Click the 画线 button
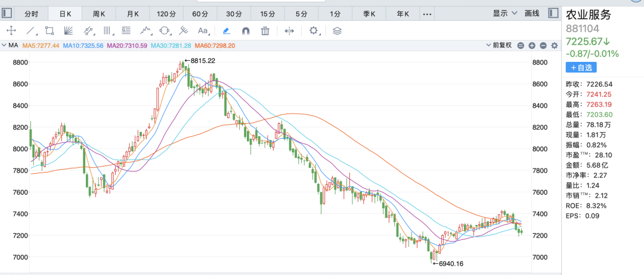This screenshot has height=275, width=644. [532, 13]
